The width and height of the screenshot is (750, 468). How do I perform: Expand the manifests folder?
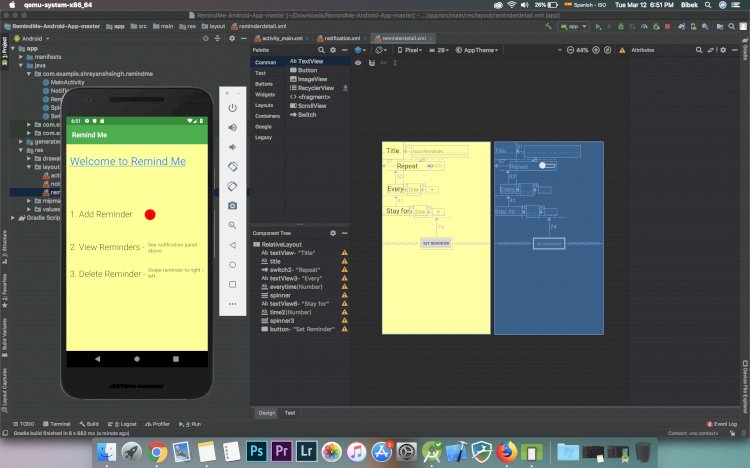[x=21, y=56]
